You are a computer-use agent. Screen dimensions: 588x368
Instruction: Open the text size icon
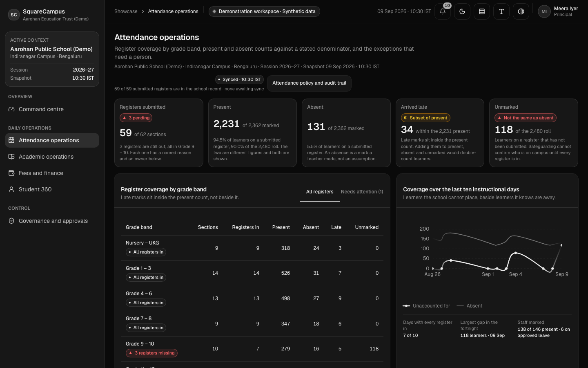pos(501,11)
